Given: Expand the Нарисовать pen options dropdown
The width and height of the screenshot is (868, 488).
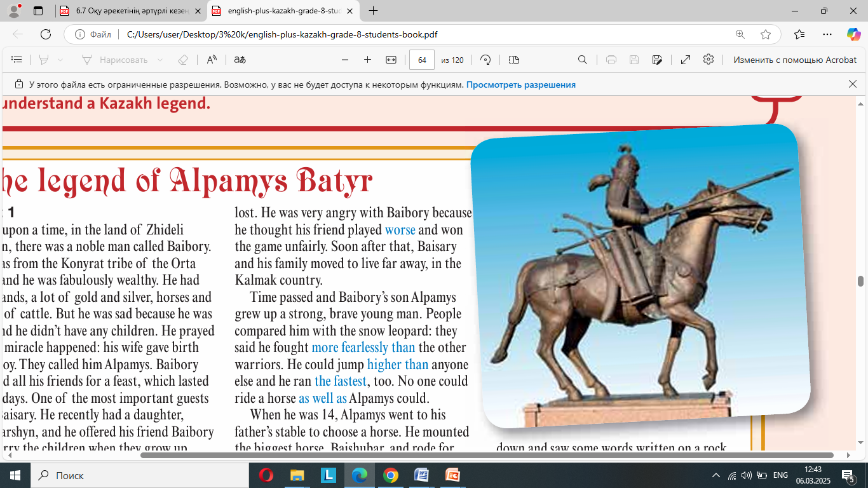Looking at the screenshot, I should [x=160, y=60].
